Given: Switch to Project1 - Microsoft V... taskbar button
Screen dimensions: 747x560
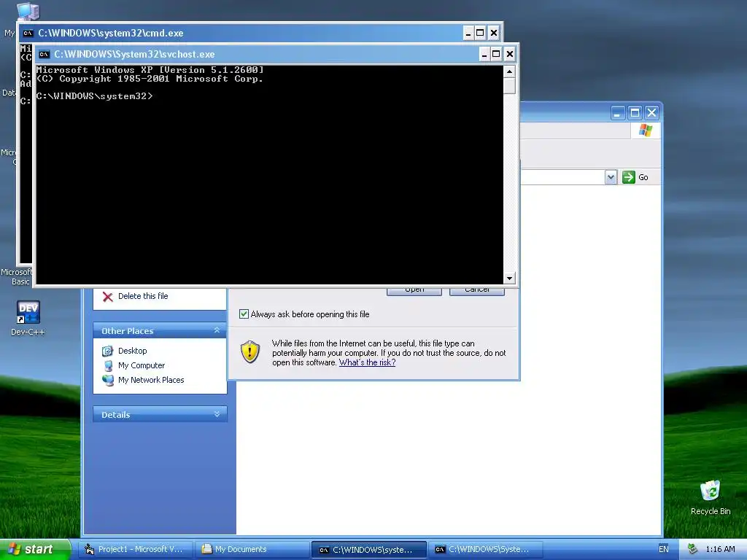Looking at the screenshot, I should (x=136, y=549).
